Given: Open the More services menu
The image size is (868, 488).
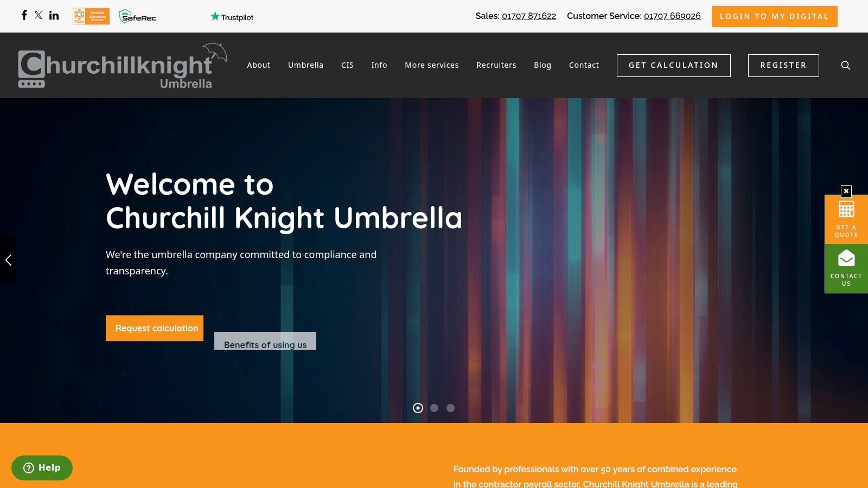Looking at the screenshot, I should pos(432,65).
